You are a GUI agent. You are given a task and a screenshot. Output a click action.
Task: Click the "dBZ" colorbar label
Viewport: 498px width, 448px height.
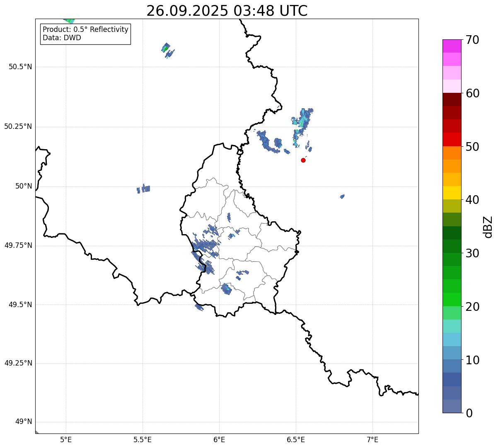[488, 227]
